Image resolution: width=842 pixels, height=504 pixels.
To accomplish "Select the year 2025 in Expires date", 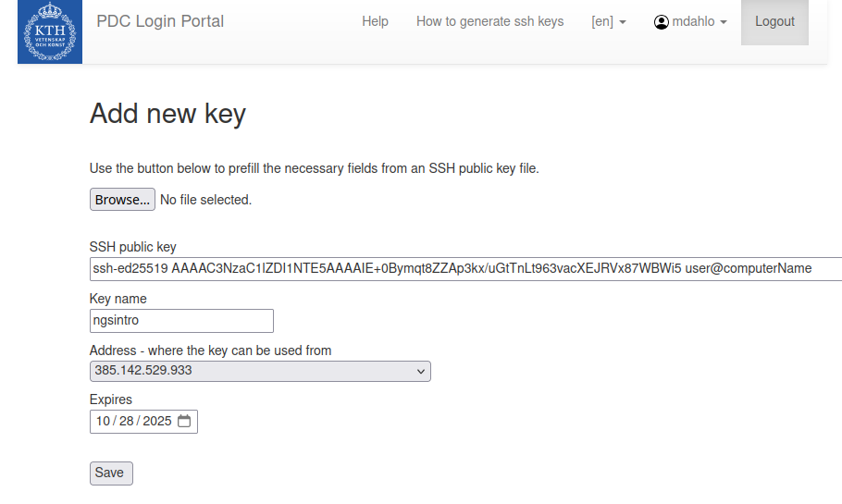I will (x=156, y=422).
